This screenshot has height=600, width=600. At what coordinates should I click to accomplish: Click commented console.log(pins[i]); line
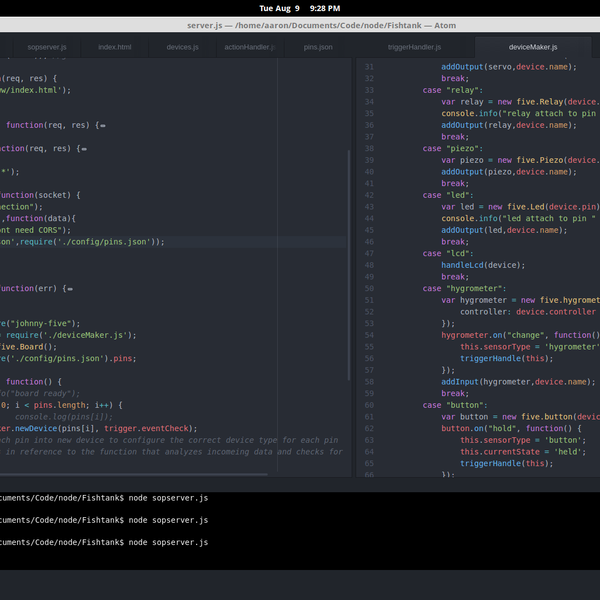click(64, 417)
